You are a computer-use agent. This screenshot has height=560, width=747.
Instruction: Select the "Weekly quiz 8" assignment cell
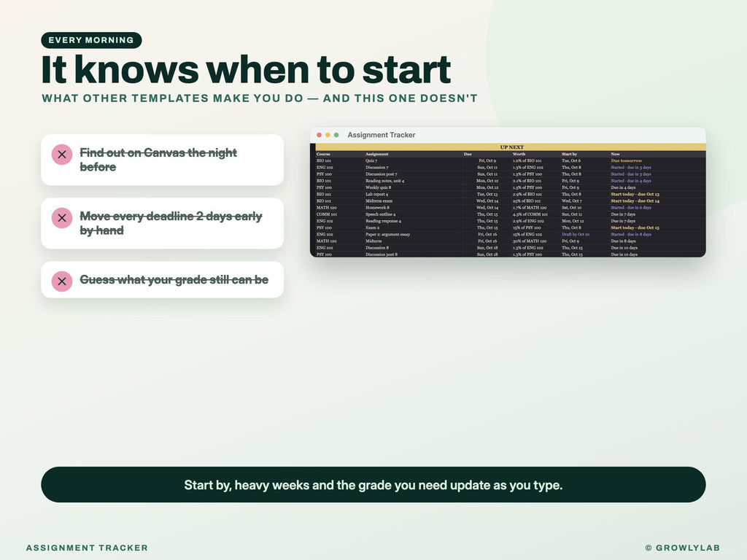click(379, 187)
